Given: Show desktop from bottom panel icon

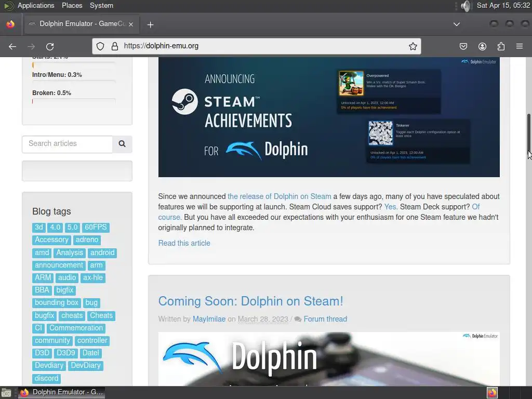Looking at the screenshot, I should [6, 393].
